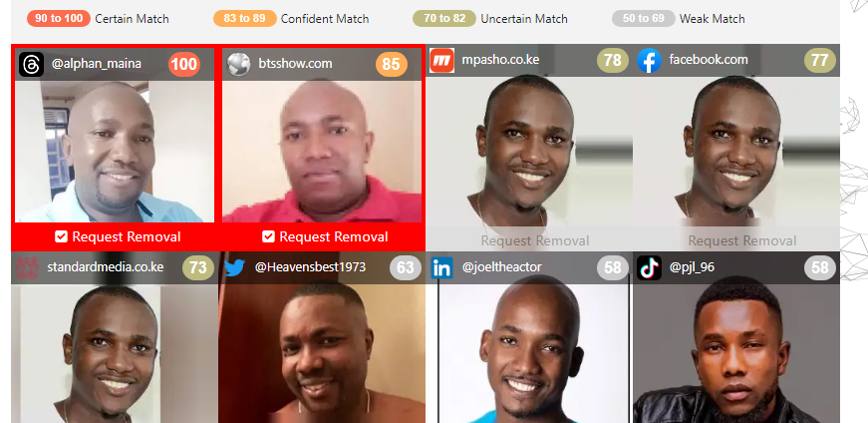Click the standardmedia.co.ke logo icon
The width and height of the screenshot is (868, 423).
pos(27,267)
